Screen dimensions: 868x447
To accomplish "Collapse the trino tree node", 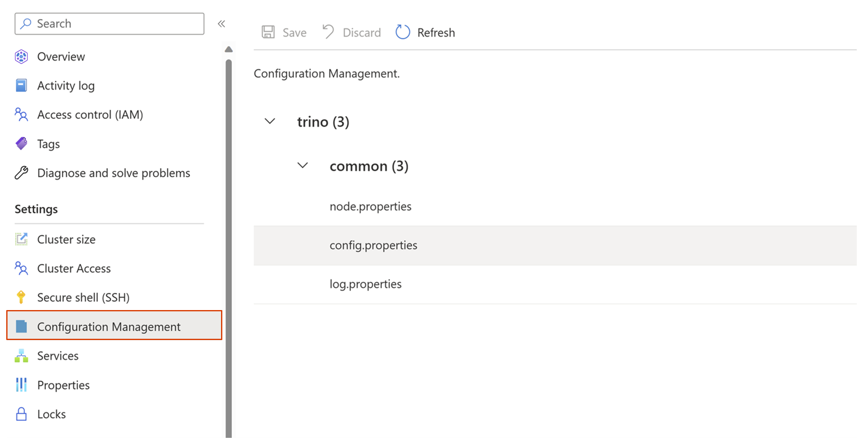I will click(x=269, y=121).
